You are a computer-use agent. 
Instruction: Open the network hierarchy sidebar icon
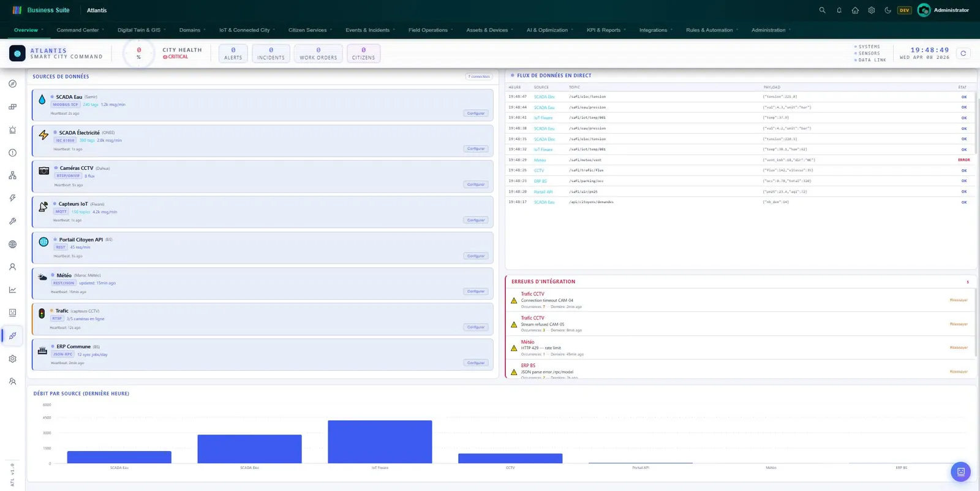[x=12, y=175]
